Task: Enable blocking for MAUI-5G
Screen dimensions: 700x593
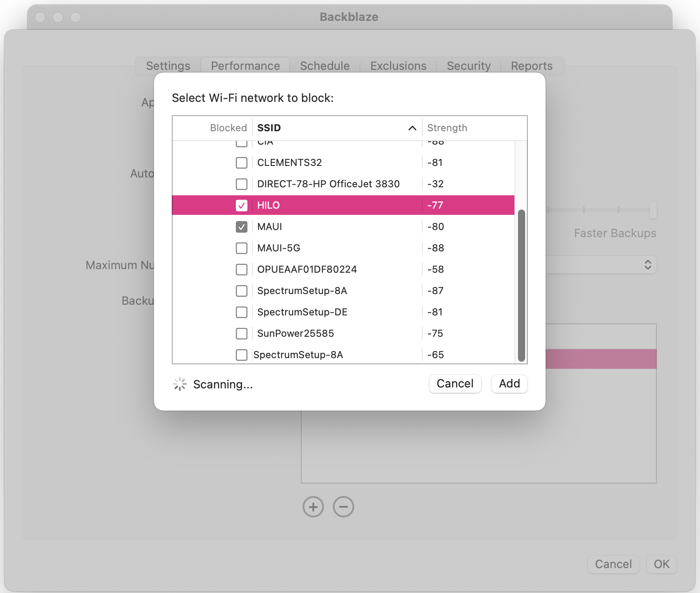Action: click(x=242, y=248)
